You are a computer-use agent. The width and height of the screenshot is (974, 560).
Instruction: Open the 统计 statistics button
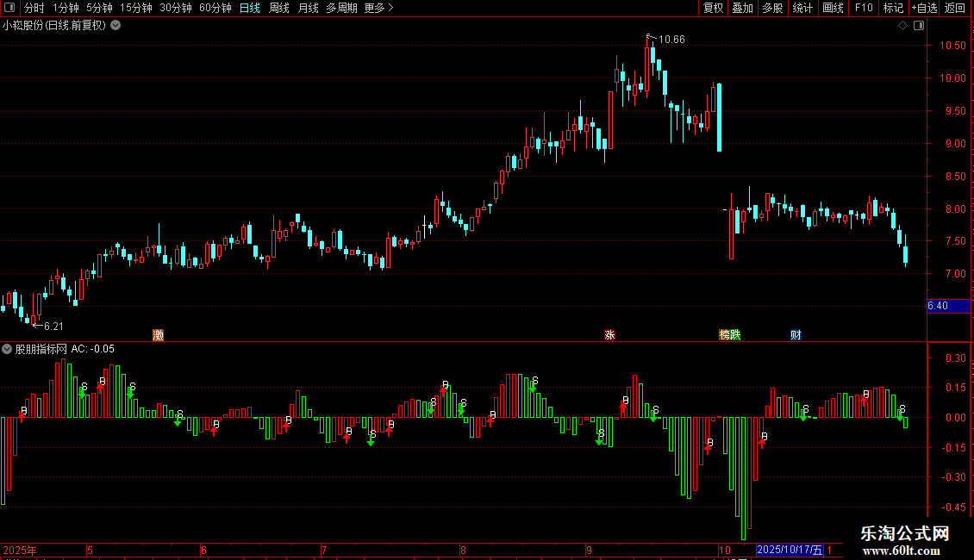point(802,8)
